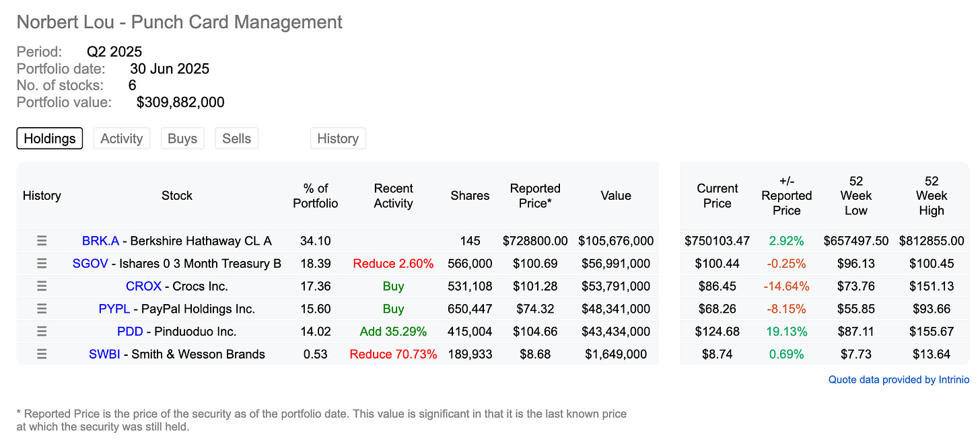The height and width of the screenshot is (448, 980).
Task: Click the Current Price column header
Action: tap(717, 196)
